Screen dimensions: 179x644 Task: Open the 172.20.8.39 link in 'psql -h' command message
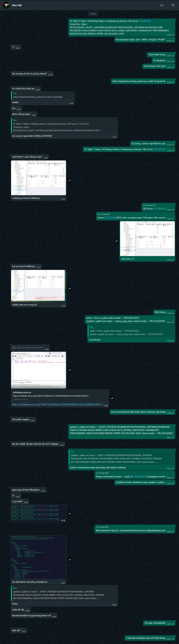click(139, 477)
